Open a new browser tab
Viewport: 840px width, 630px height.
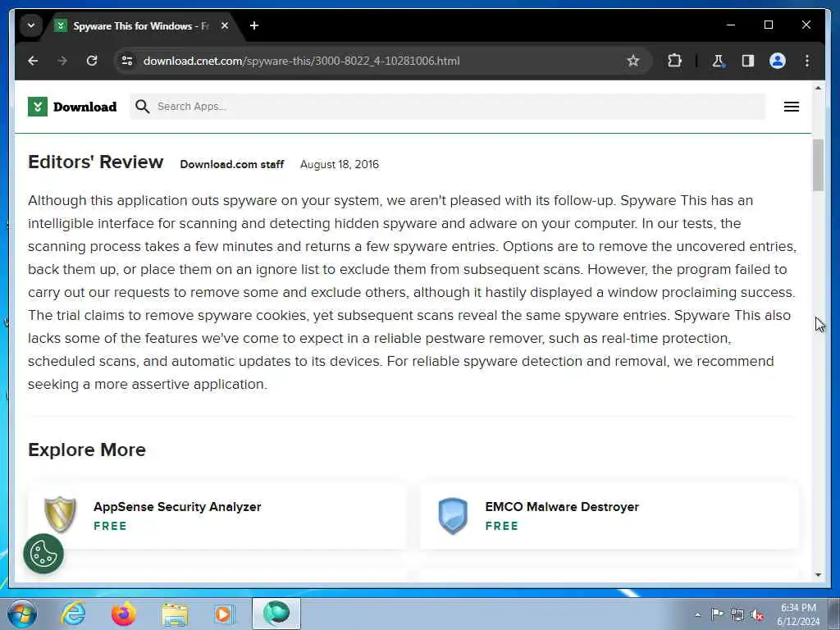pos(254,25)
